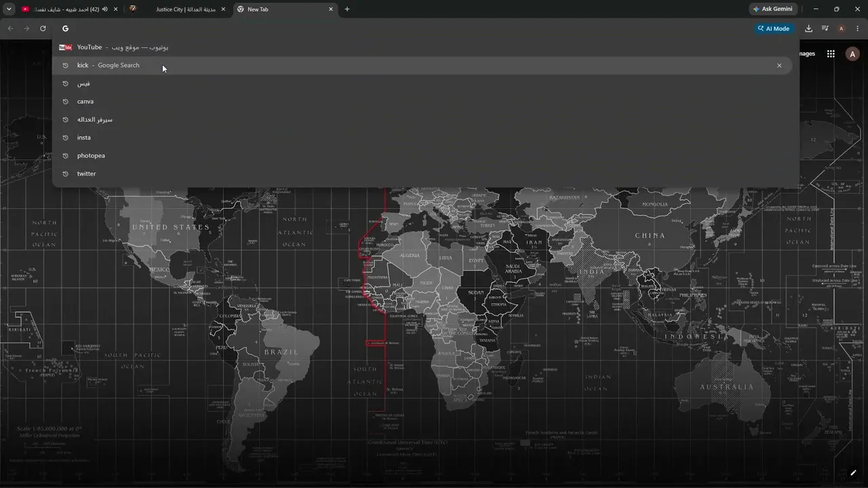Click the Images link on the new tab page
868x488 pixels.
tap(806, 54)
